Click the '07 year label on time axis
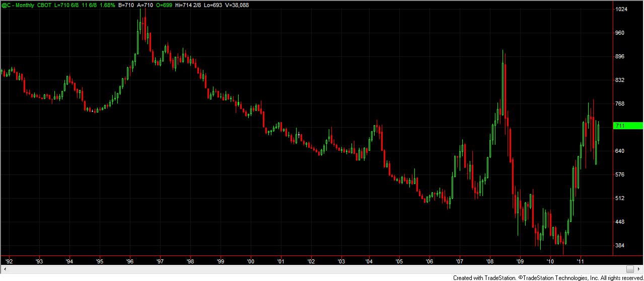 point(460,261)
